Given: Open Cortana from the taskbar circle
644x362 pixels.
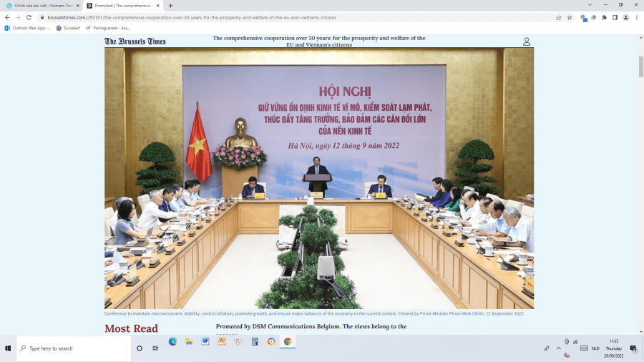Looking at the screenshot, I should click(x=140, y=348).
